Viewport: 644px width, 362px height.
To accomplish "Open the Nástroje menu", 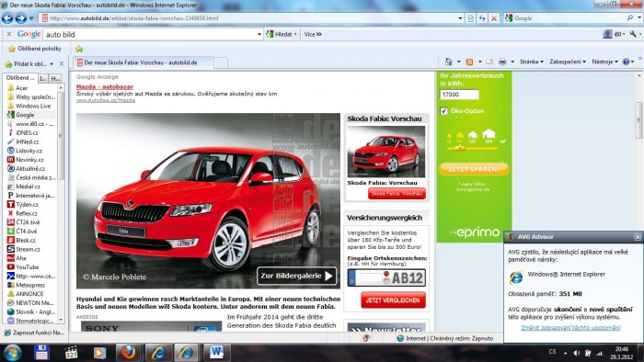I will pos(604,62).
